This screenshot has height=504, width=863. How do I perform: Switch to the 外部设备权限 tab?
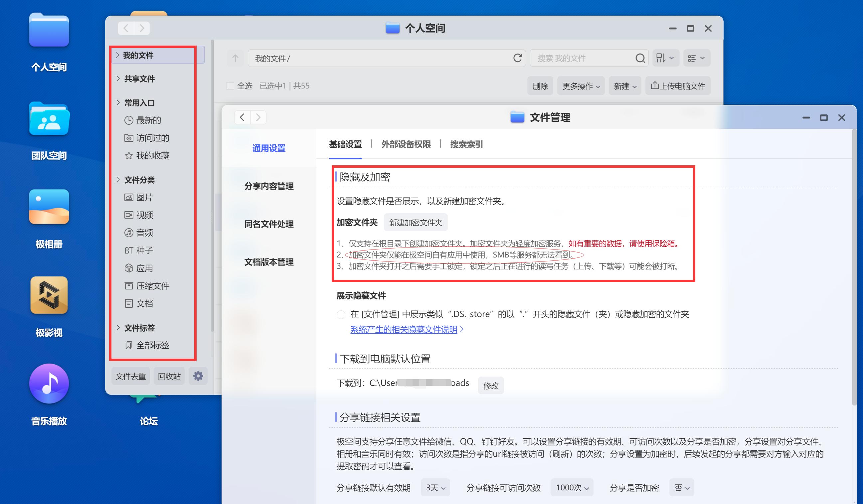406,144
